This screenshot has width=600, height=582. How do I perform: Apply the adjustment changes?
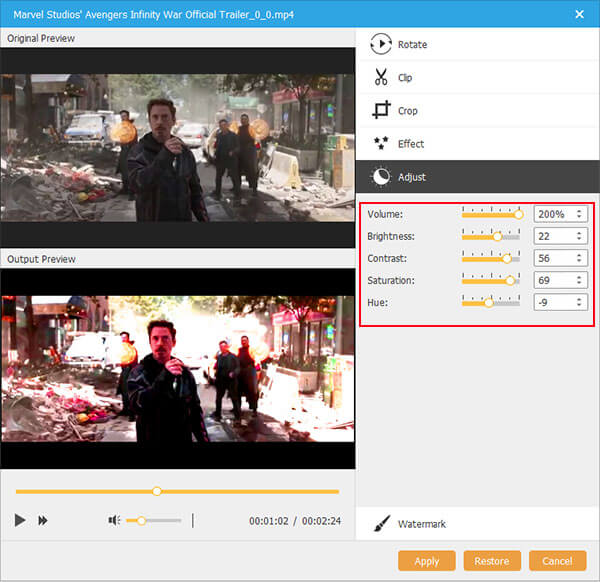[427, 561]
